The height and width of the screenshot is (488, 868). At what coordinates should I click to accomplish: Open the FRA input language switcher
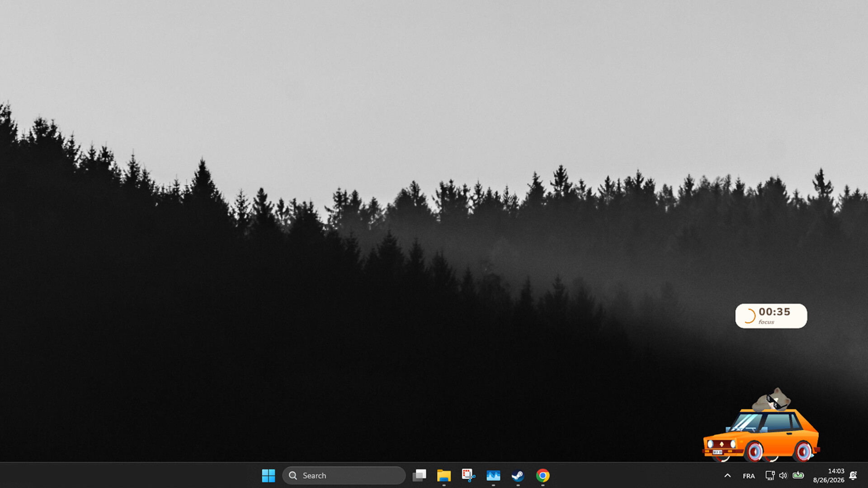coord(749,476)
